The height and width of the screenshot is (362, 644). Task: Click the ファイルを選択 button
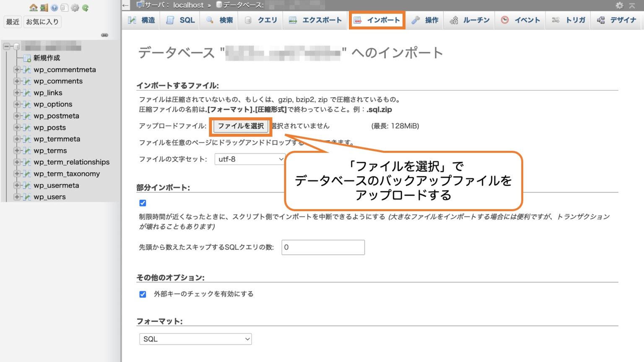[x=241, y=126]
